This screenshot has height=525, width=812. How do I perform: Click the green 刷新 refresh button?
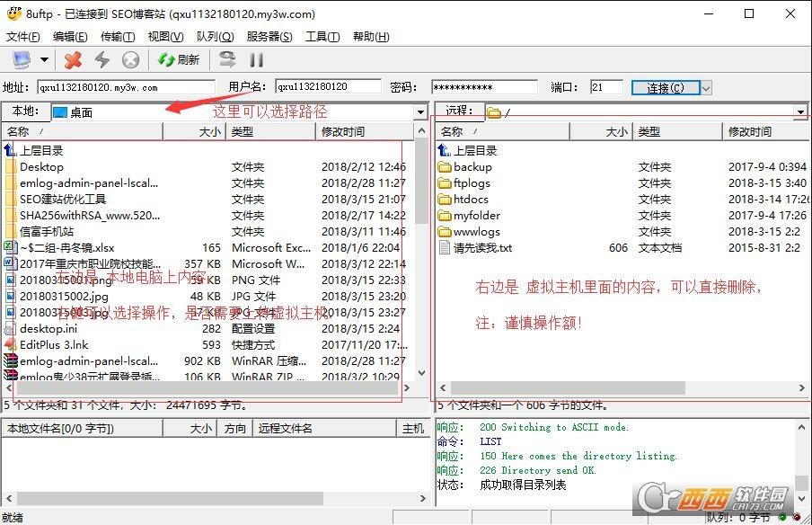tap(179, 59)
